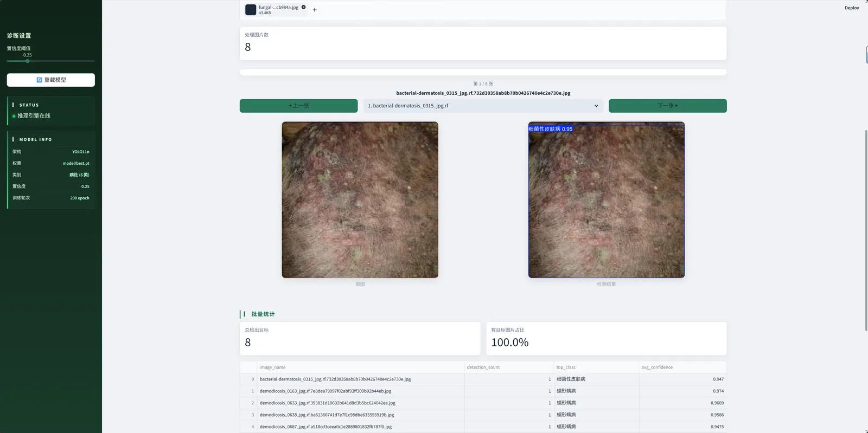This screenshot has width=868, height=433.
Task: Go to next image with 下一张
Action: (x=668, y=106)
